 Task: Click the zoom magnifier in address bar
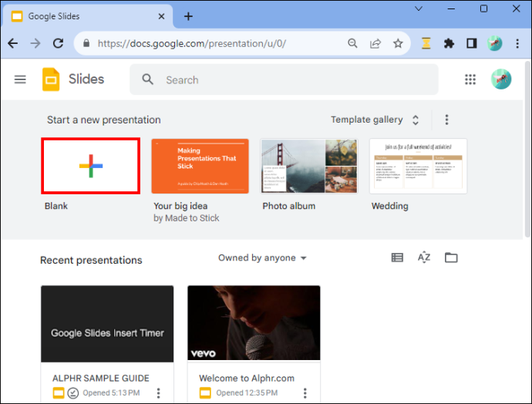pyautogui.click(x=352, y=43)
